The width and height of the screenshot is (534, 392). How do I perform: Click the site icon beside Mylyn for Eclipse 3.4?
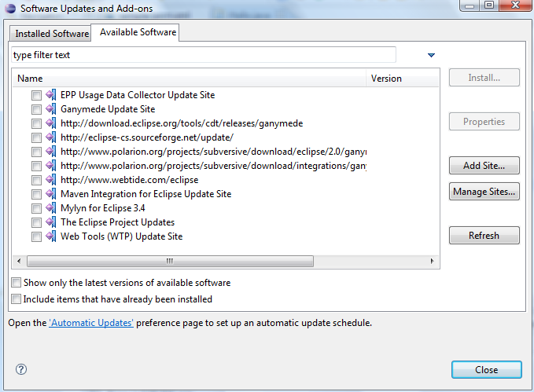point(51,208)
